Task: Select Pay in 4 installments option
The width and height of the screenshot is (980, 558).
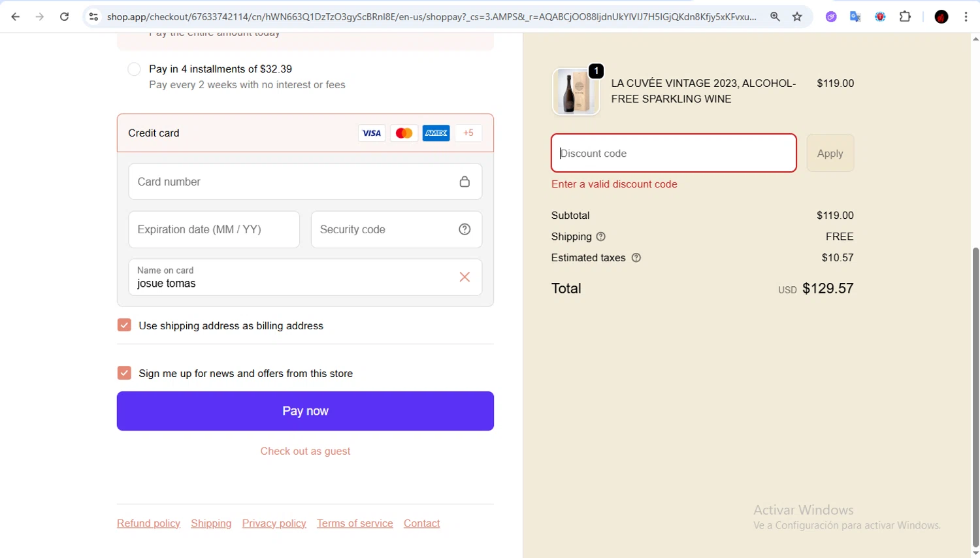Action: click(x=134, y=69)
